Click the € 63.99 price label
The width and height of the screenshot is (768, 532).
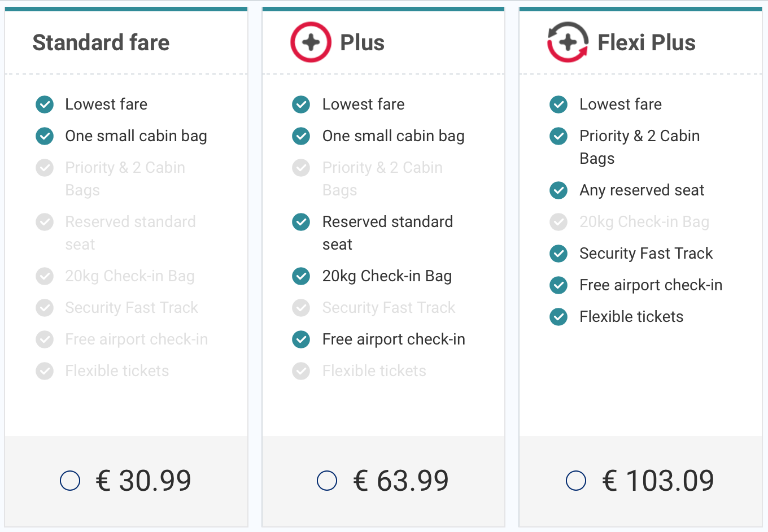coord(401,481)
